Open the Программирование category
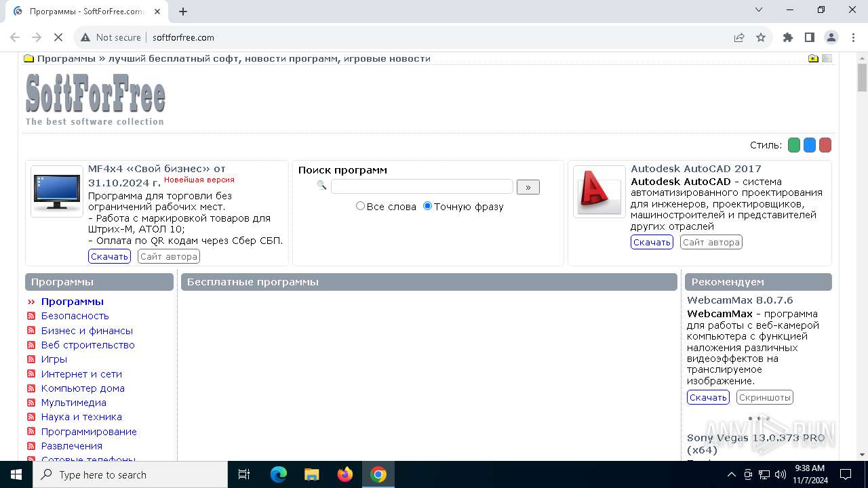Viewport: 868px width, 488px height. [89, 432]
